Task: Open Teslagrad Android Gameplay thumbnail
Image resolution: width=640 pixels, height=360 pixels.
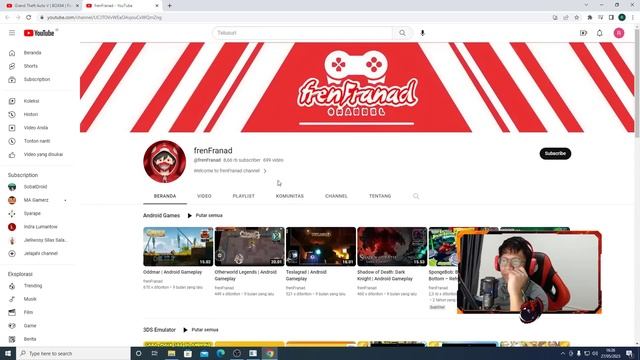Action: (321, 247)
